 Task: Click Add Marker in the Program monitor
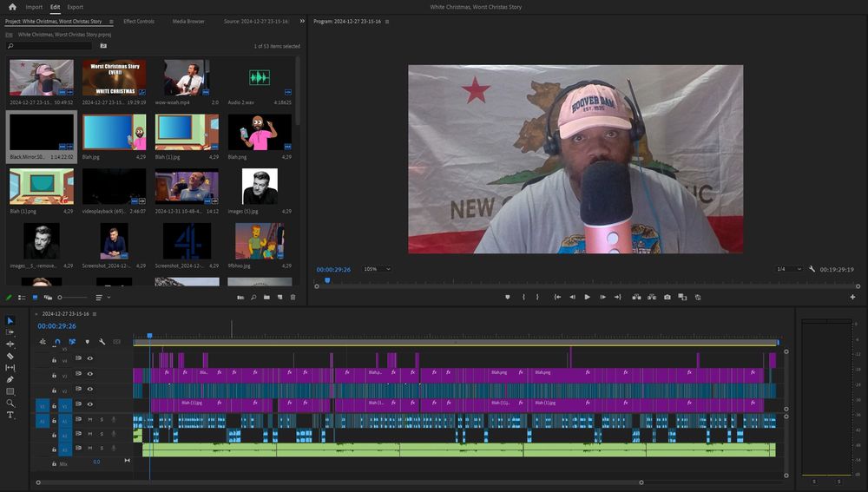(508, 297)
